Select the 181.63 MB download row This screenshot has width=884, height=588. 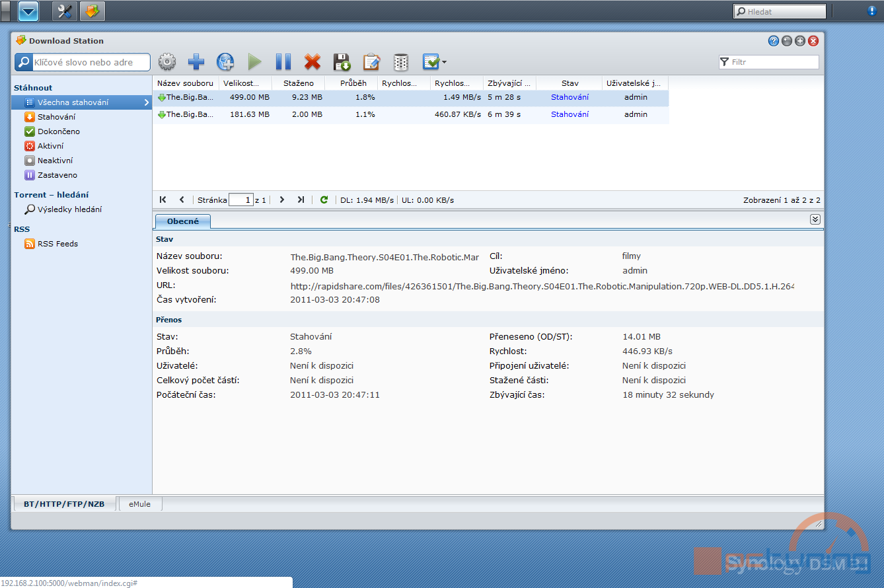pyautogui.click(x=411, y=114)
